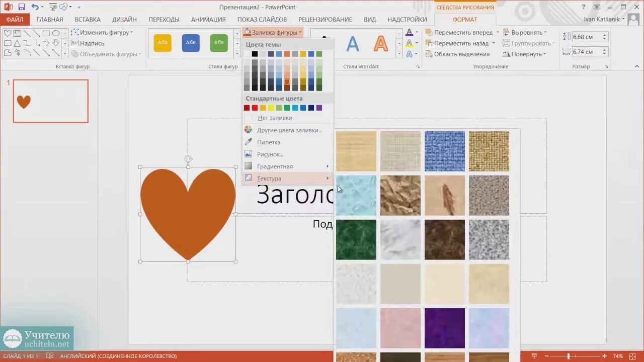This screenshot has width=644, height=362.
Task: Choose the water droplets texture
Action: (356, 196)
